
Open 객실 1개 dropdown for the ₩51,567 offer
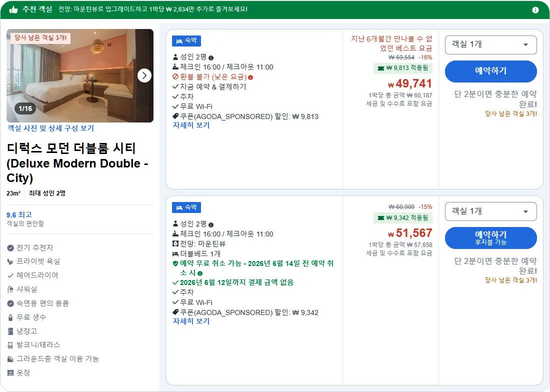coord(490,211)
